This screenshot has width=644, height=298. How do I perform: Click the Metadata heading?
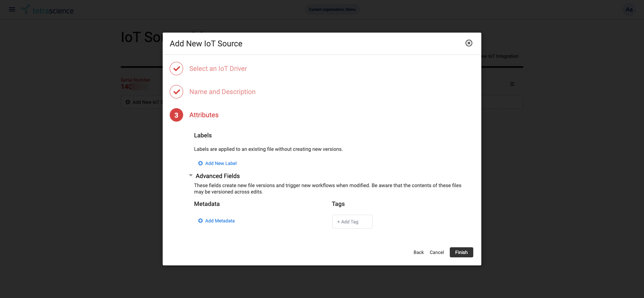click(x=207, y=204)
